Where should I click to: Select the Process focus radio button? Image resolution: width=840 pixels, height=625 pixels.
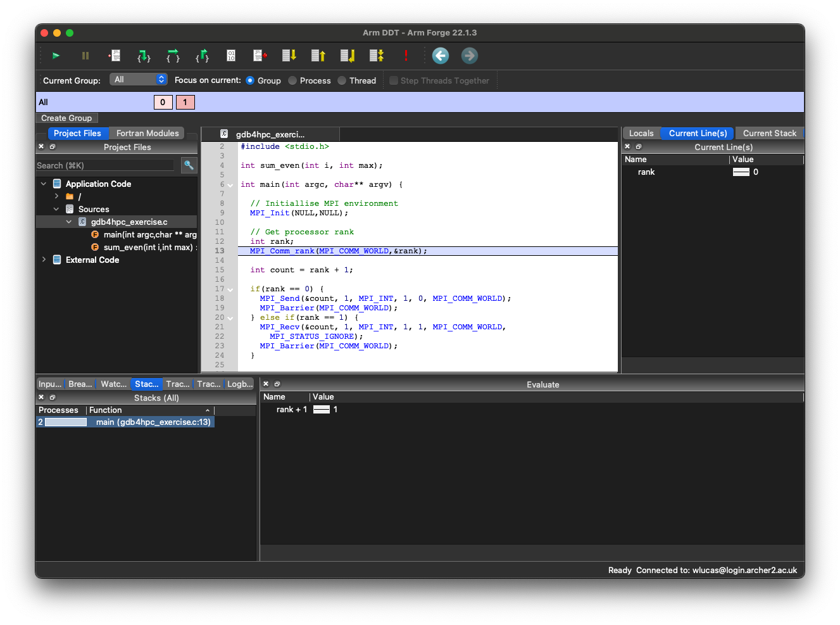pyautogui.click(x=292, y=80)
